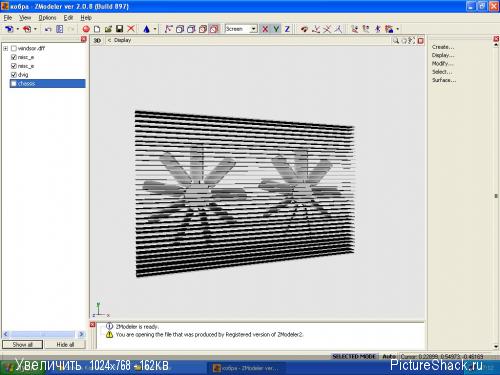Toggle SELECTED MODE in status bar
This screenshot has width=500, height=375.
(x=354, y=356)
